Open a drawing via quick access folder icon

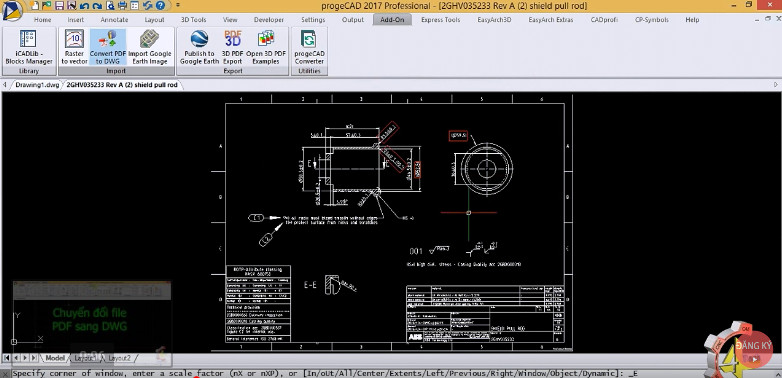pos(46,5)
